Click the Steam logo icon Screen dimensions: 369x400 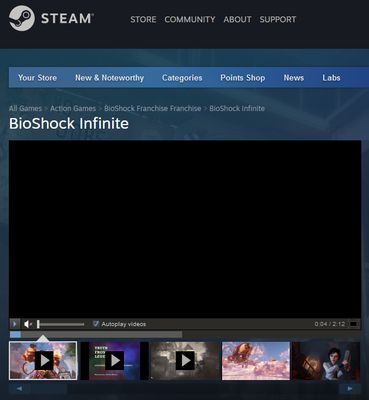click(22, 18)
